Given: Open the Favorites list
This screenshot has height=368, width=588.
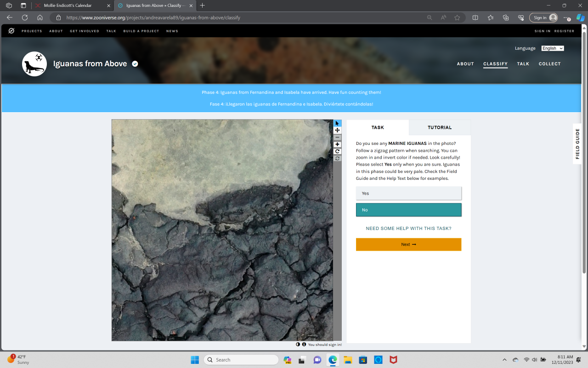Looking at the screenshot, I should [491, 17].
